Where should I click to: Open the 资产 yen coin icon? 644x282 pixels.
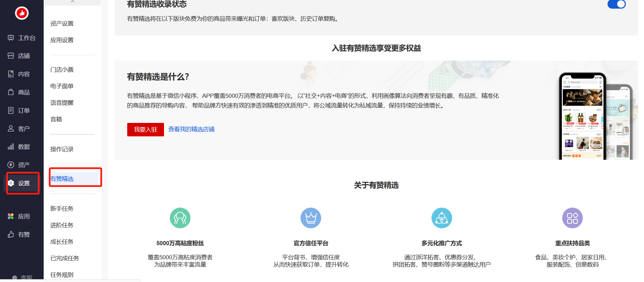(11, 165)
